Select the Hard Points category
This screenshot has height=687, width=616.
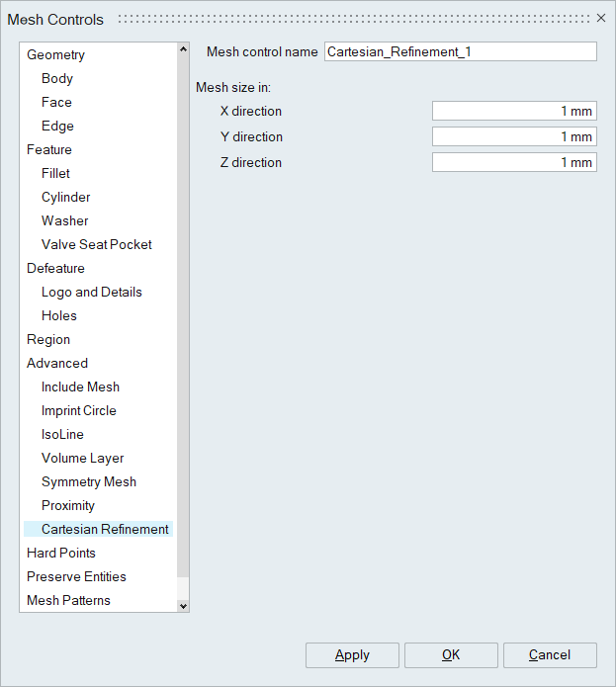pyautogui.click(x=61, y=553)
